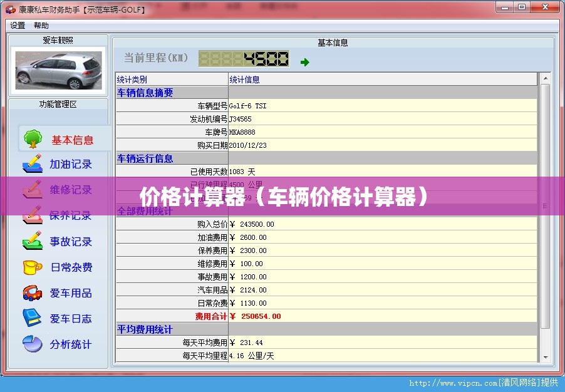Image resolution: width=565 pixels, height=392 pixels.
Task: Click the 统计信息 column header
Action: click(383, 80)
